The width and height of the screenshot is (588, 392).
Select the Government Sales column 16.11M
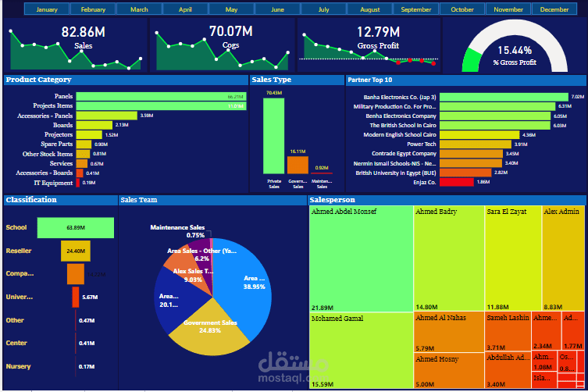(298, 165)
